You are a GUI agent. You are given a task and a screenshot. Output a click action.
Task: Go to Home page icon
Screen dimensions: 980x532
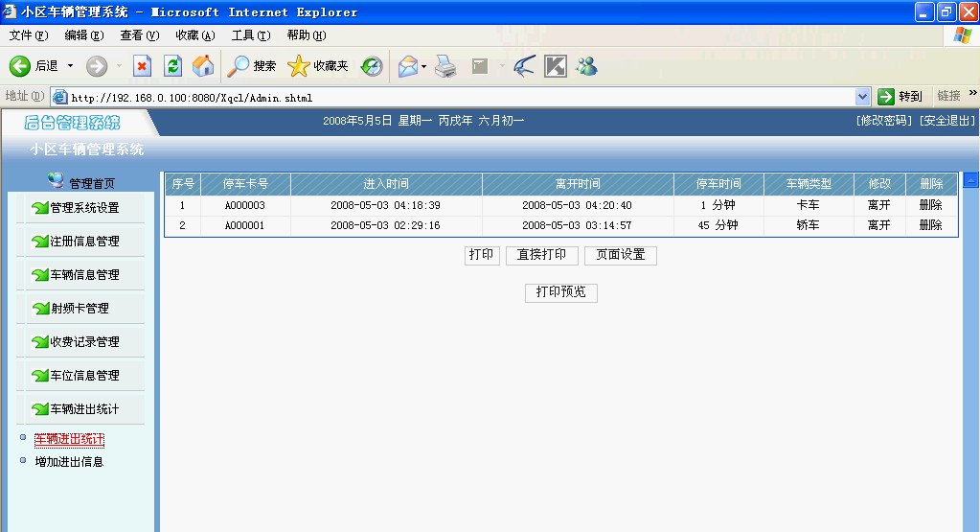pyautogui.click(x=203, y=65)
